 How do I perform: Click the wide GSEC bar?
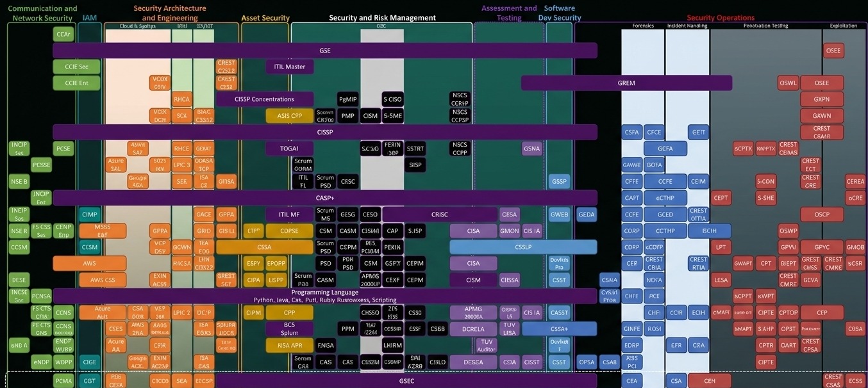tap(406, 381)
